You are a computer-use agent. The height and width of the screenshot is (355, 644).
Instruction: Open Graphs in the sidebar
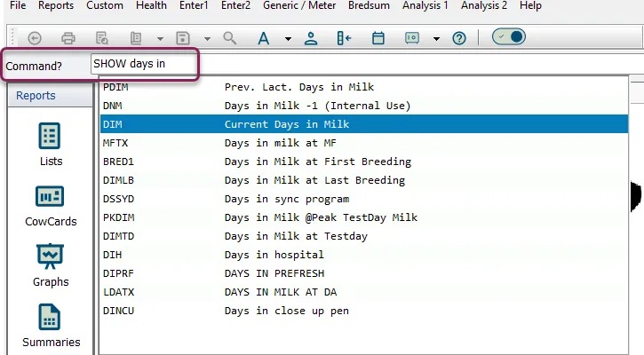[51, 265]
